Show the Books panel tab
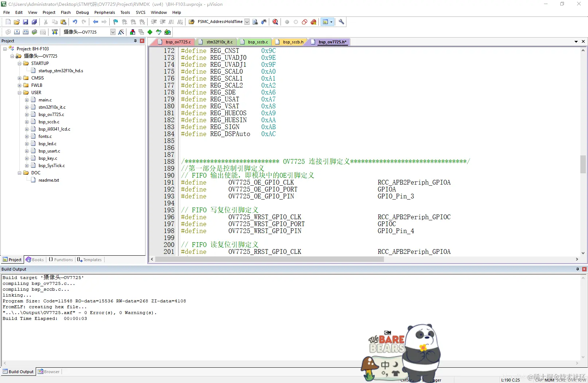 tap(35, 260)
